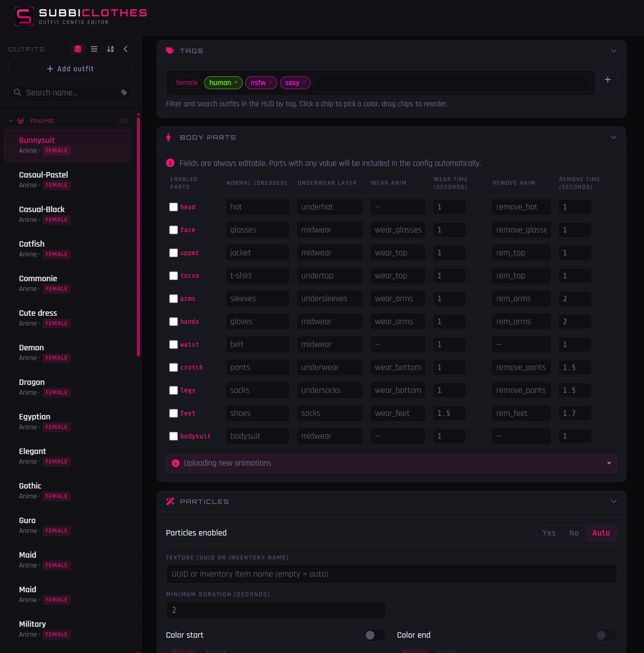Enable the bodysuit body part checkbox
The width and height of the screenshot is (644, 653).
coord(174,436)
